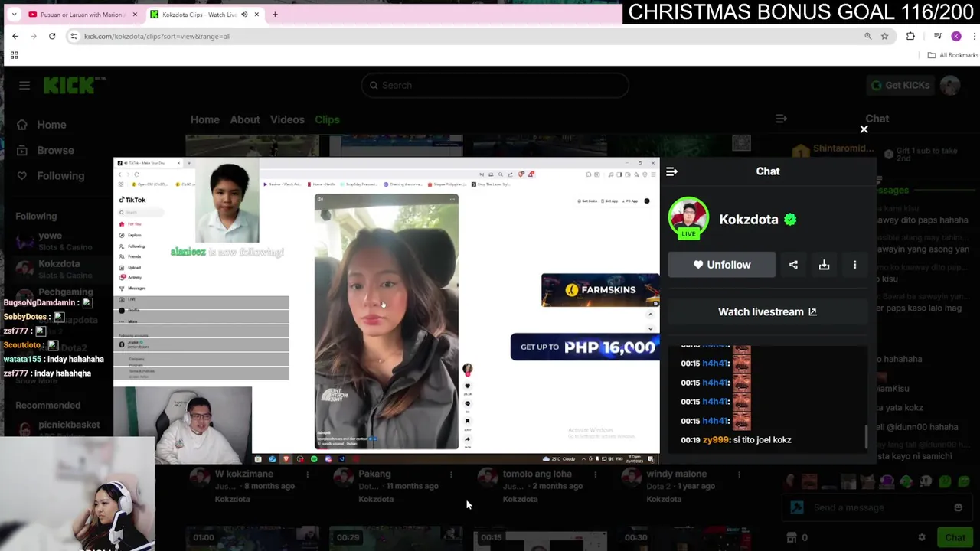Image resolution: width=980 pixels, height=551 pixels.
Task: Open the channel Home tab
Action: (204, 119)
